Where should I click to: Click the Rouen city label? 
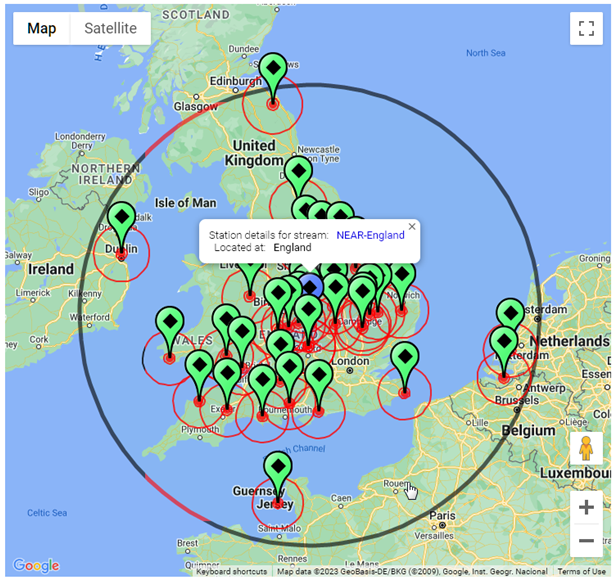[x=395, y=483]
